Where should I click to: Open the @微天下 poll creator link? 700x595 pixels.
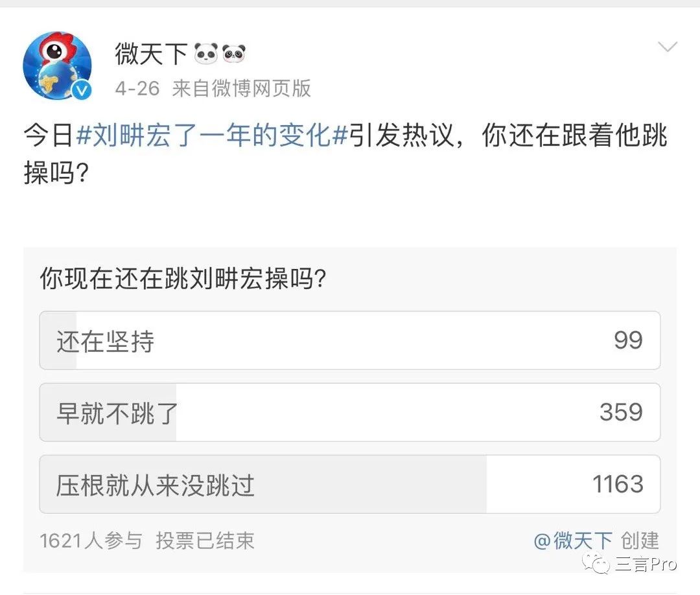click(x=572, y=541)
